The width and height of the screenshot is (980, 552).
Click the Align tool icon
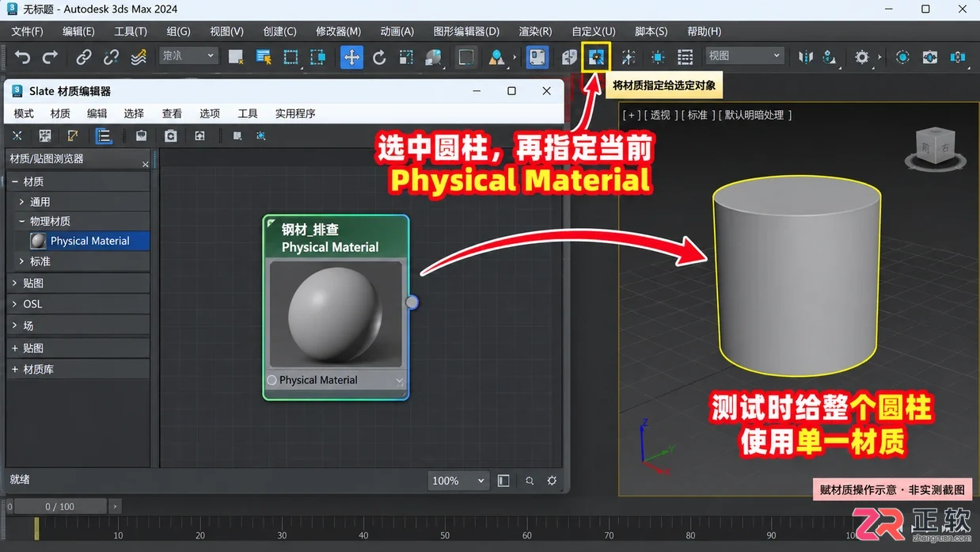(x=829, y=57)
